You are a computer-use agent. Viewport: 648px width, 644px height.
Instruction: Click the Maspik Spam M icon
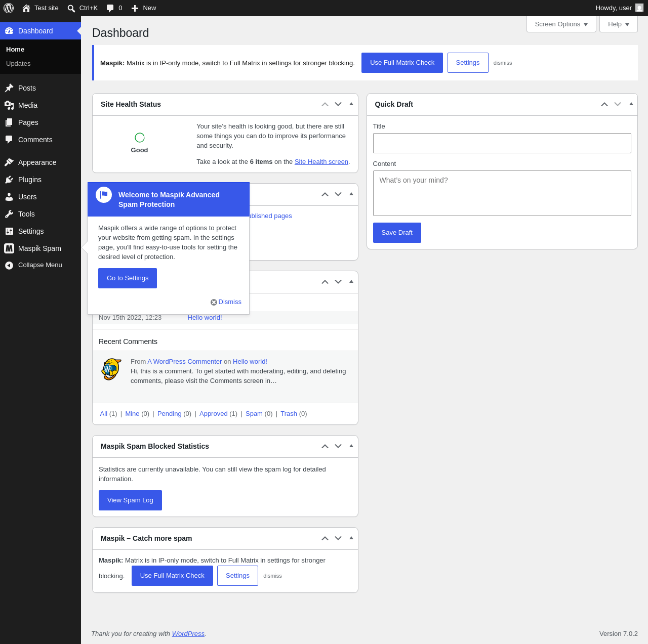[9, 248]
